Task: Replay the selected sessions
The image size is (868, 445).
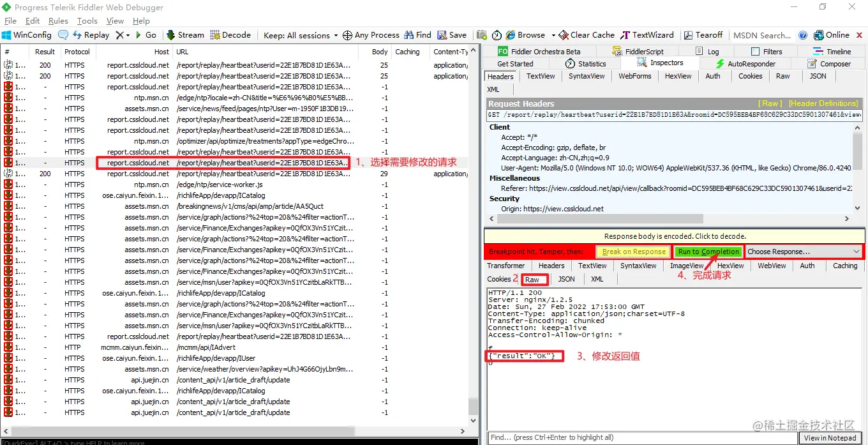Action: pyautogui.click(x=91, y=35)
